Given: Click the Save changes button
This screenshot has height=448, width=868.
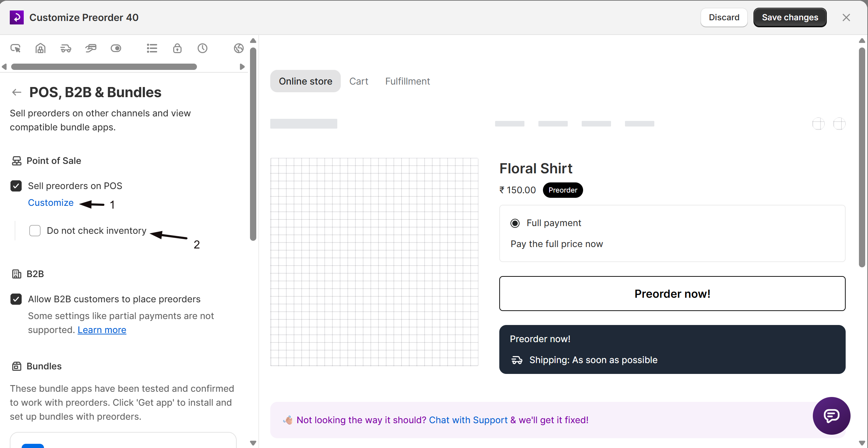Looking at the screenshot, I should coord(790,17).
